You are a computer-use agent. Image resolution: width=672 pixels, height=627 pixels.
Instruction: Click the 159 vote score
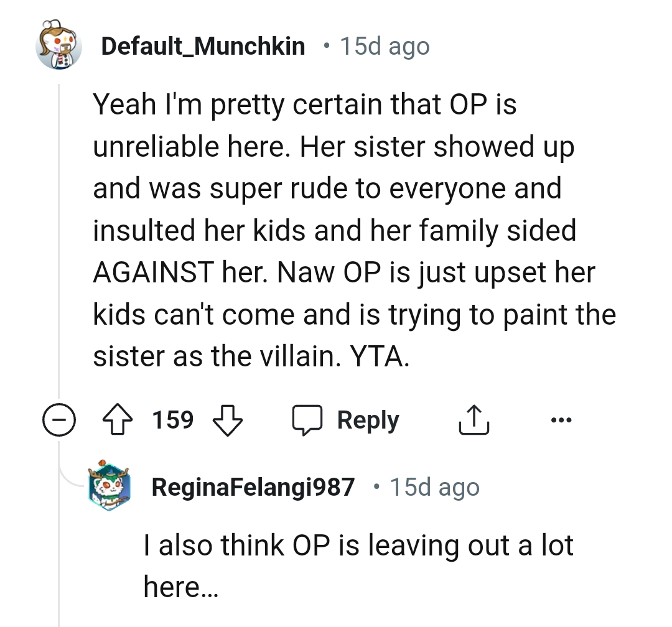173,420
